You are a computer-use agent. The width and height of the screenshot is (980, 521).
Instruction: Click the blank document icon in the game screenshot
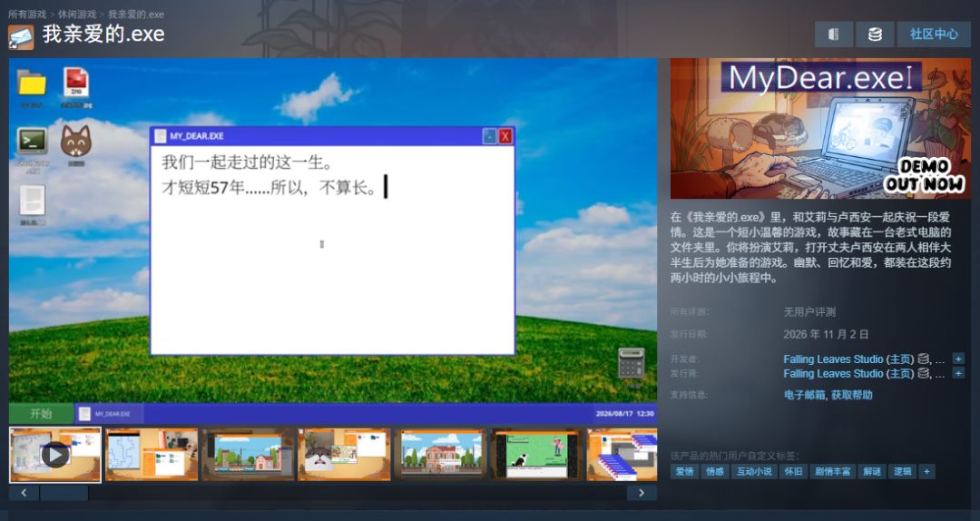[32, 201]
